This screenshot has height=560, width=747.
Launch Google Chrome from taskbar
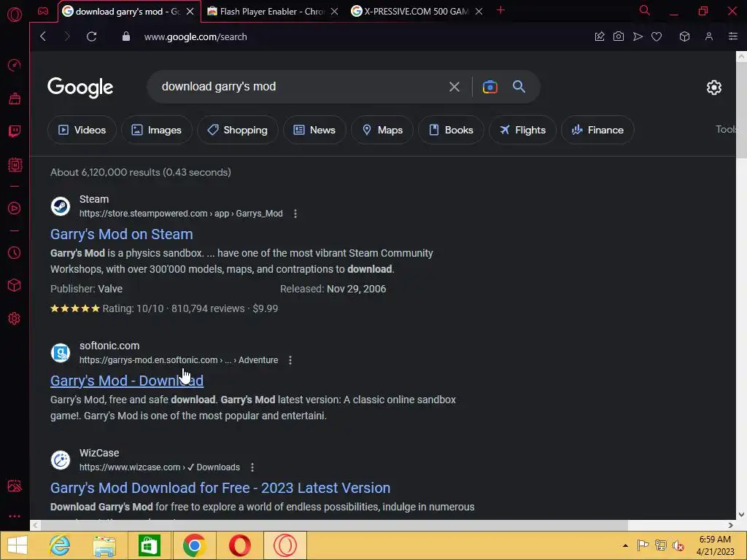pos(194,545)
